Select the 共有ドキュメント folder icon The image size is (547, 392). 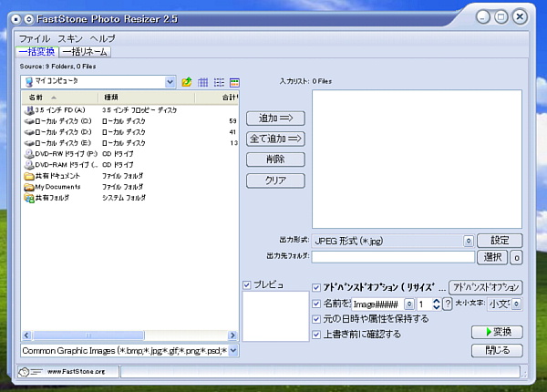[29, 176]
